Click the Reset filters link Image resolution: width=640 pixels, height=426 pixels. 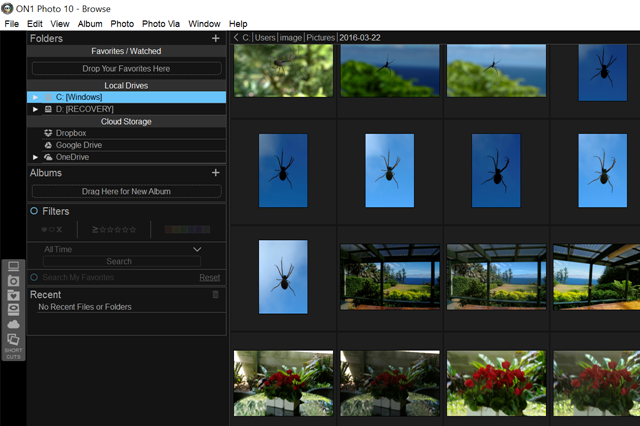click(209, 277)
